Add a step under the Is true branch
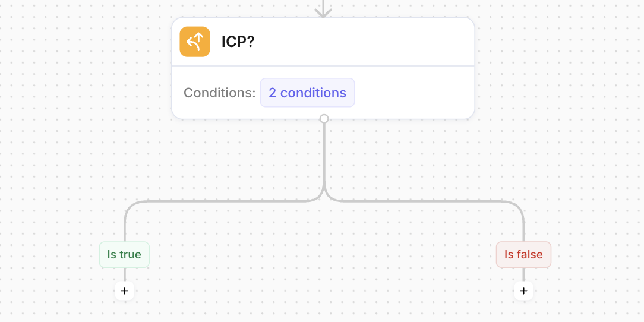 pyautogui.click(x=124, y=291)
